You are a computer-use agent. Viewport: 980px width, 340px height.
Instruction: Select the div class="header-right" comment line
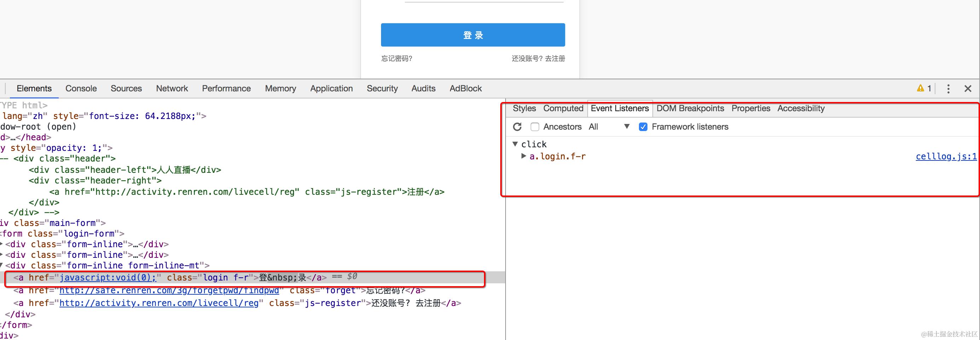click(x=95, y=181)
